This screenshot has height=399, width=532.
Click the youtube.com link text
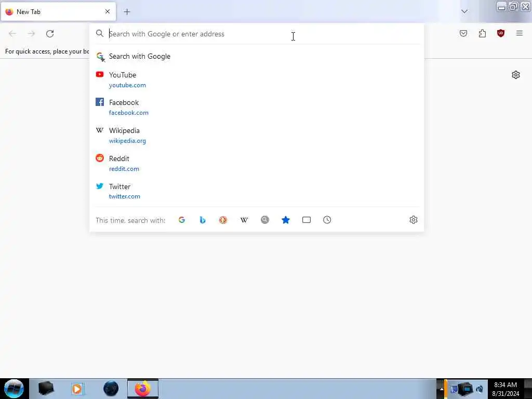(x=127, y=85)
